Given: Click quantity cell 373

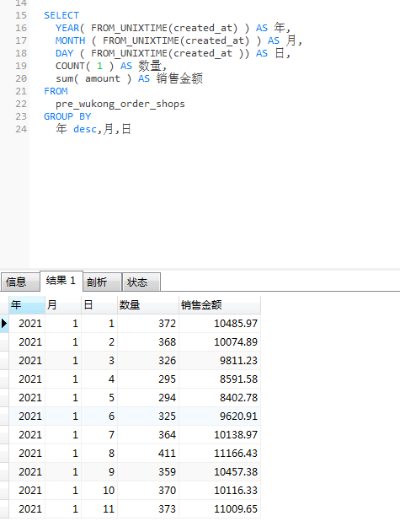Looking at the screenshot, I should click(148, 509).
